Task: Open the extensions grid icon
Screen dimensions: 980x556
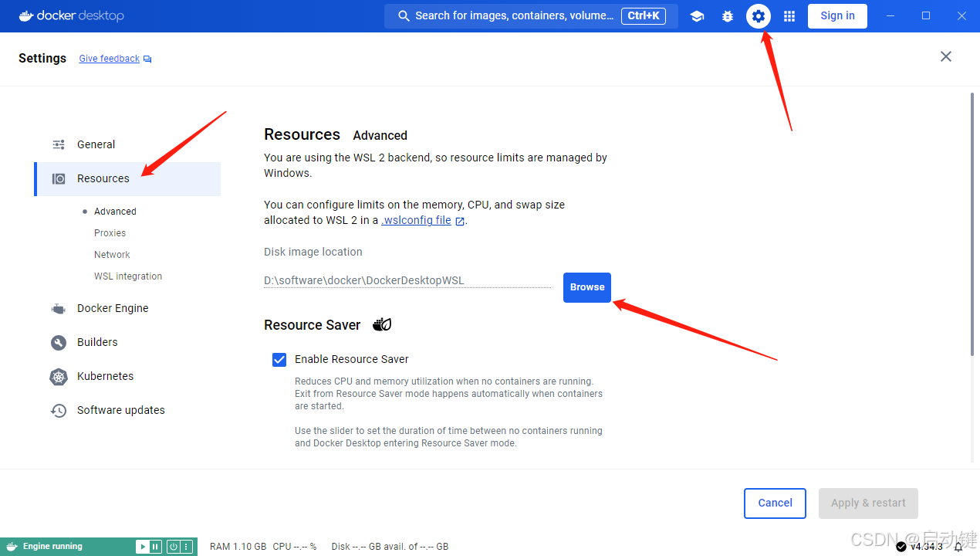Action: [x=789, y=16]
